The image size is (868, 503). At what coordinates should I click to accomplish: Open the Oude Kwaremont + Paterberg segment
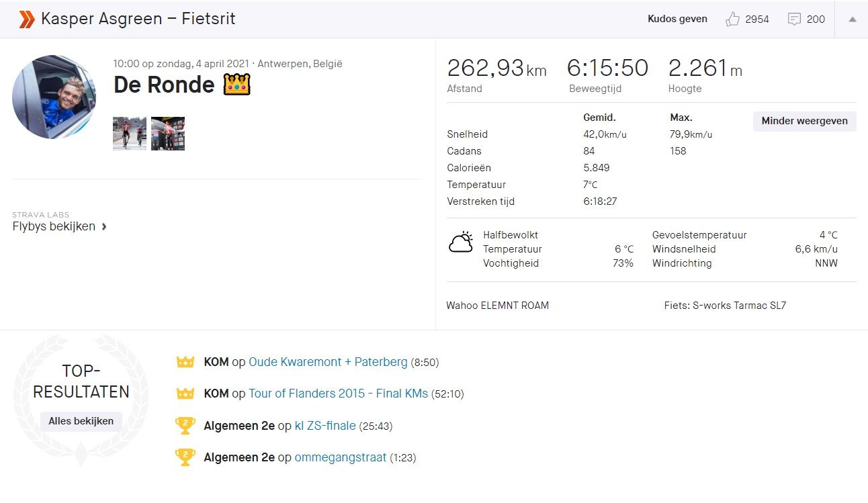pos(328,362)
